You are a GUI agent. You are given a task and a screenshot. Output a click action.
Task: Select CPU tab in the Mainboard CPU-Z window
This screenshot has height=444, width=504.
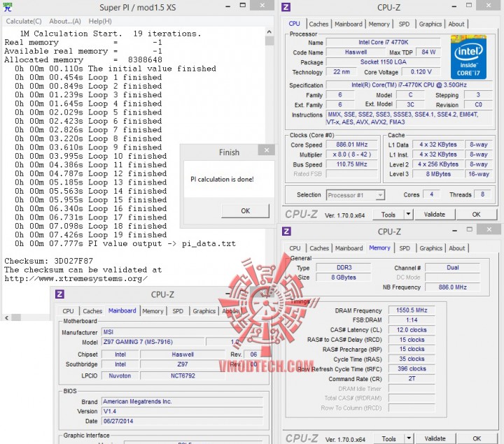[68, 311]
